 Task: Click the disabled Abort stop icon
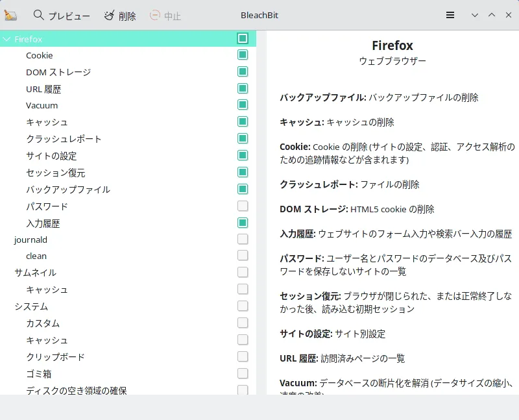point(154,15)
